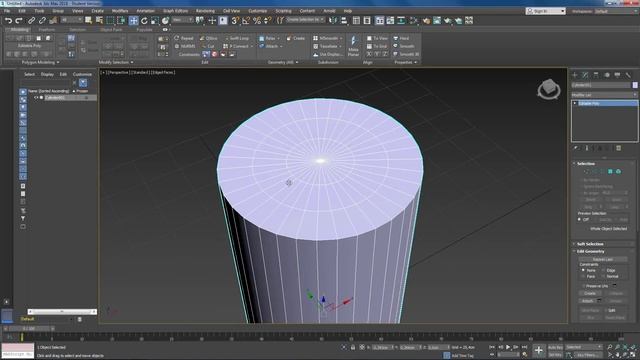
Task: Open the Rendering menu
Action: pyautogui.click(x=205, y=11)
